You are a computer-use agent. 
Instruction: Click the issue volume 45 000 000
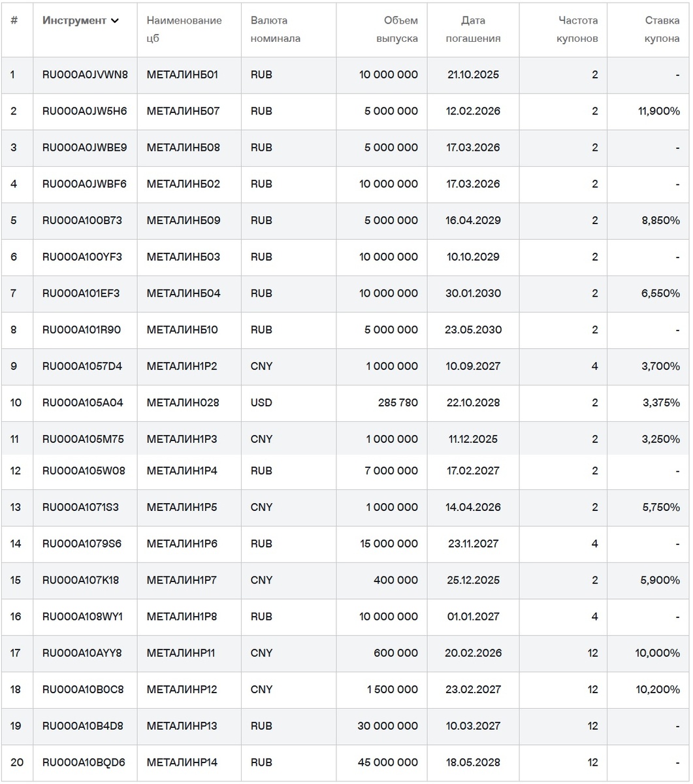click(x=388, y=764)
